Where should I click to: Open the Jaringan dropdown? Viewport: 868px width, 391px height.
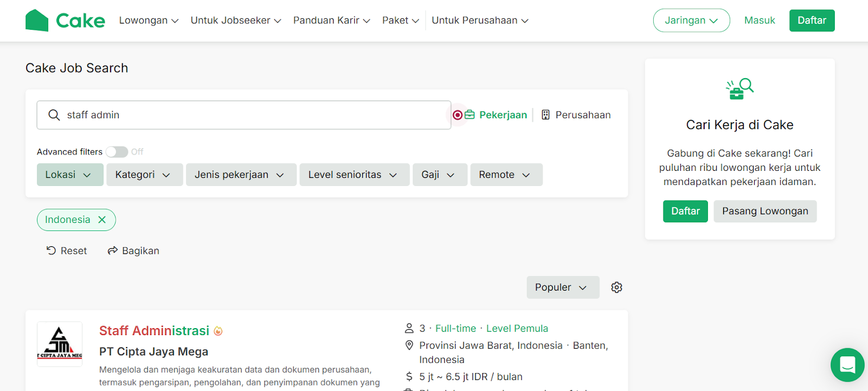point(691,21)
